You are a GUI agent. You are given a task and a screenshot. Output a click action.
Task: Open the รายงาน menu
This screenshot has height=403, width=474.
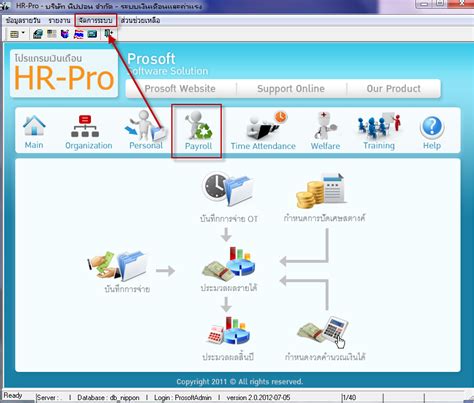tap(59, 20)
